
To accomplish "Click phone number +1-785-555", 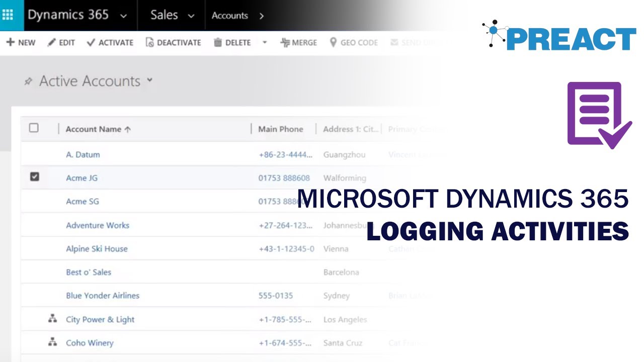I will [285, 319].
